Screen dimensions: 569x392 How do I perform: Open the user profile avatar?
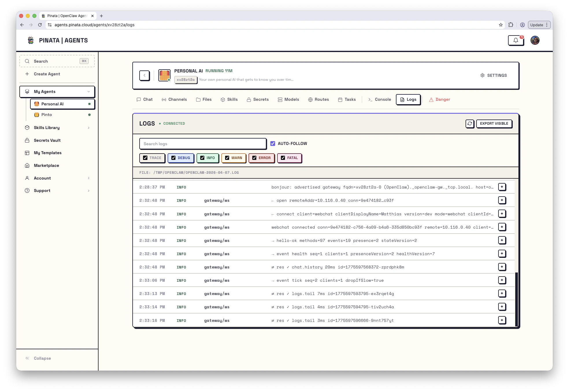coord(535,40)
